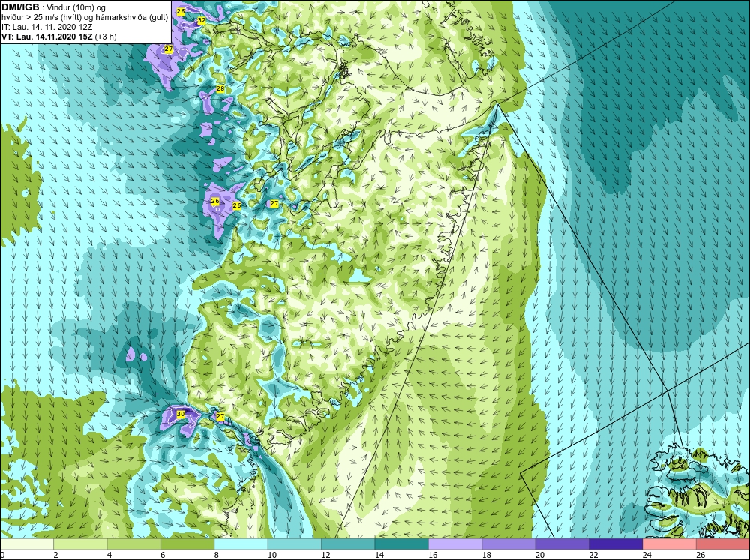The height and width of the screenshot is (560, 750).
Task: Click the yellow 26 label beside the 32 label
Action: 180,11
